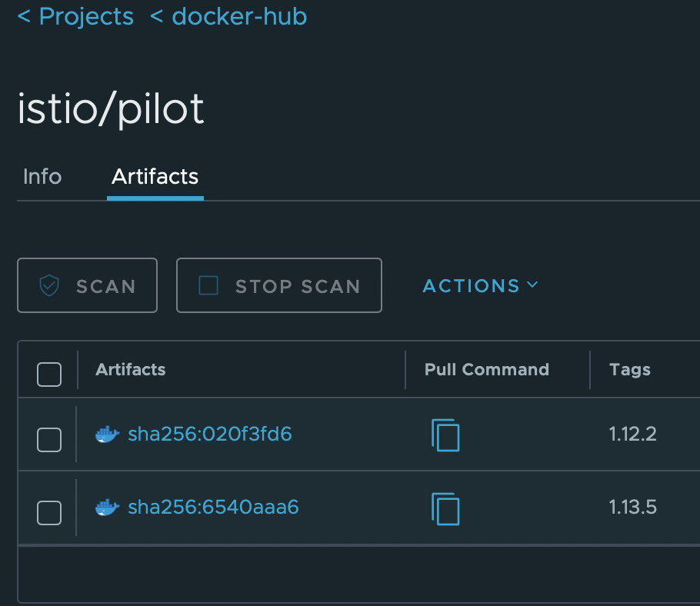This screenshot has height=606, width=700.
Task: Open the Artifacts tab
Action: [x=155, y=177]
